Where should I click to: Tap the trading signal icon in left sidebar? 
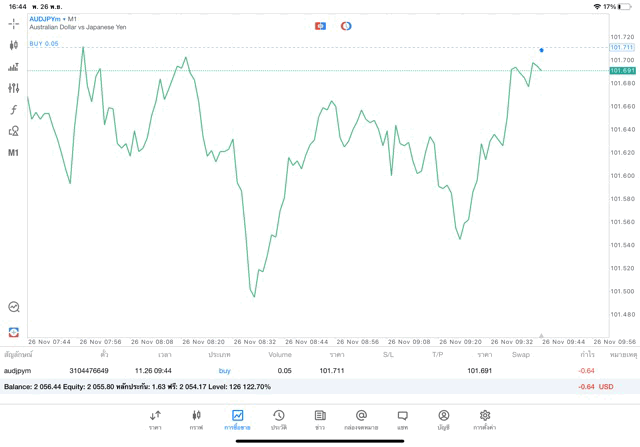pos(14,307)
